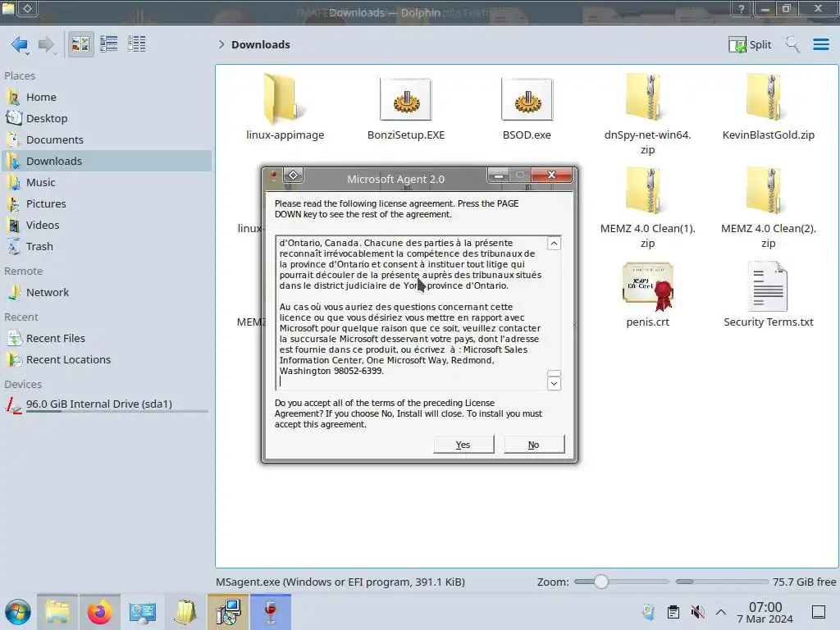Click the status bar text MSagent.exe

coord(340,582)
